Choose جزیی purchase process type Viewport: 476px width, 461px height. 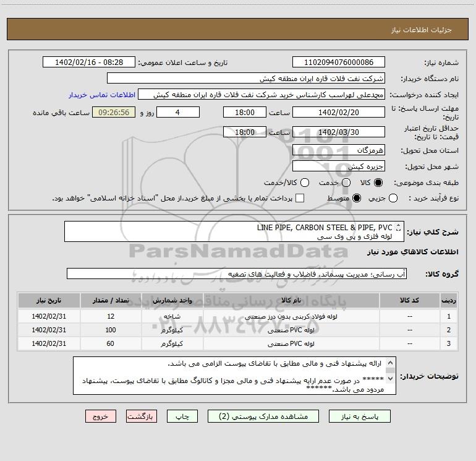393,199
